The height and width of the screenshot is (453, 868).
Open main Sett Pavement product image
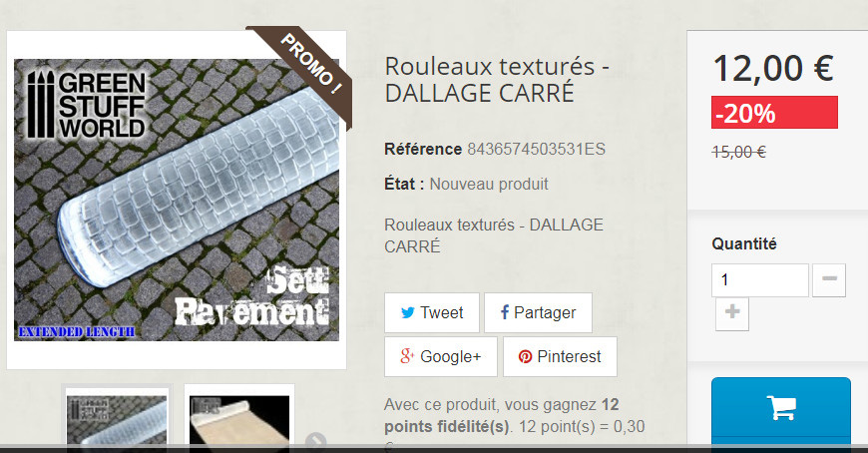pyautogui.click(x=177, y=200)
